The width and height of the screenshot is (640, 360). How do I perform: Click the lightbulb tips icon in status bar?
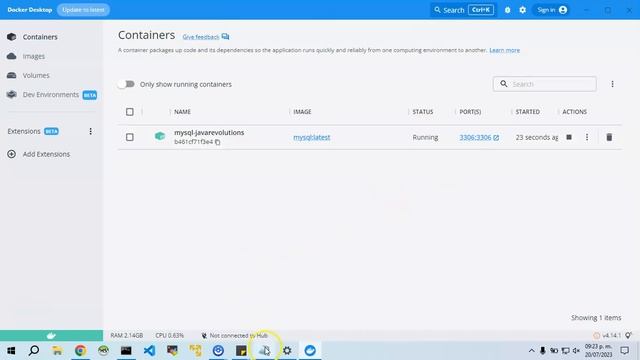pyautogui.click(x=628, y=335)
